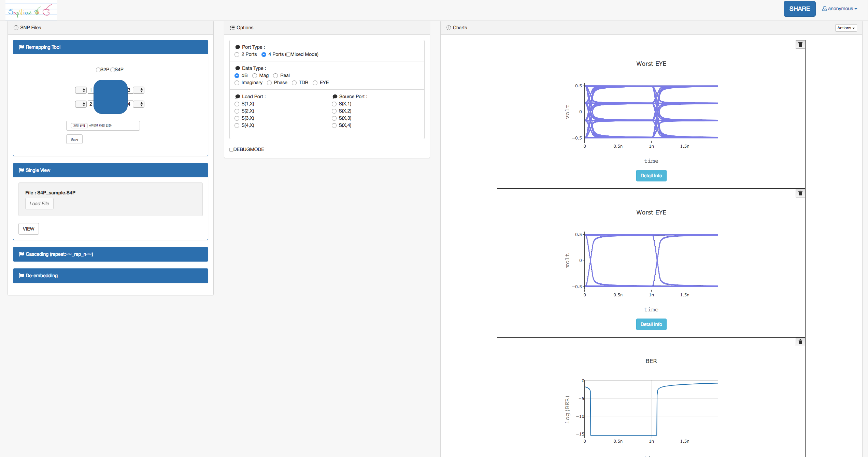Enable the DEBUGMODE checkbox

pyautogui.click(x=231, y=149)
